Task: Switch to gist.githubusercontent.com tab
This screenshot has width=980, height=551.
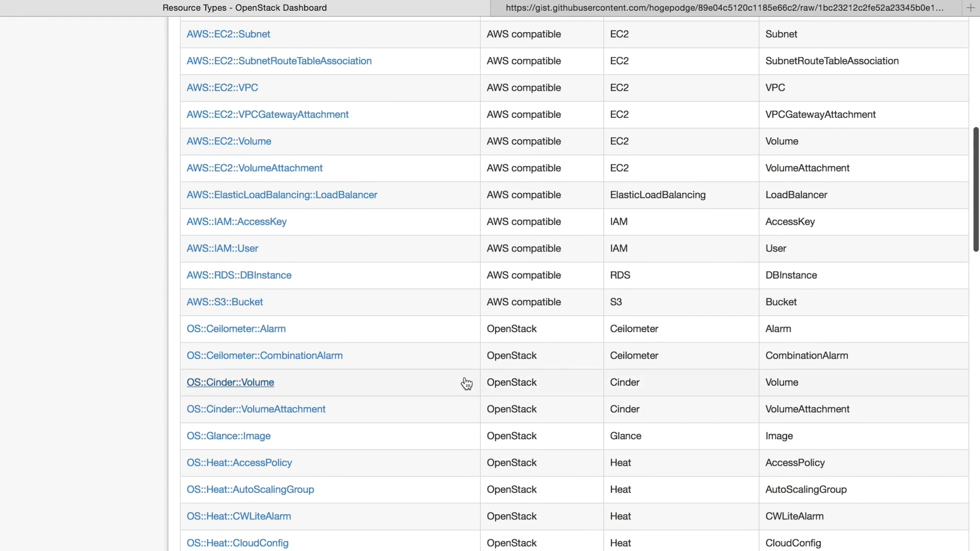Action: (x=724, y=8)
